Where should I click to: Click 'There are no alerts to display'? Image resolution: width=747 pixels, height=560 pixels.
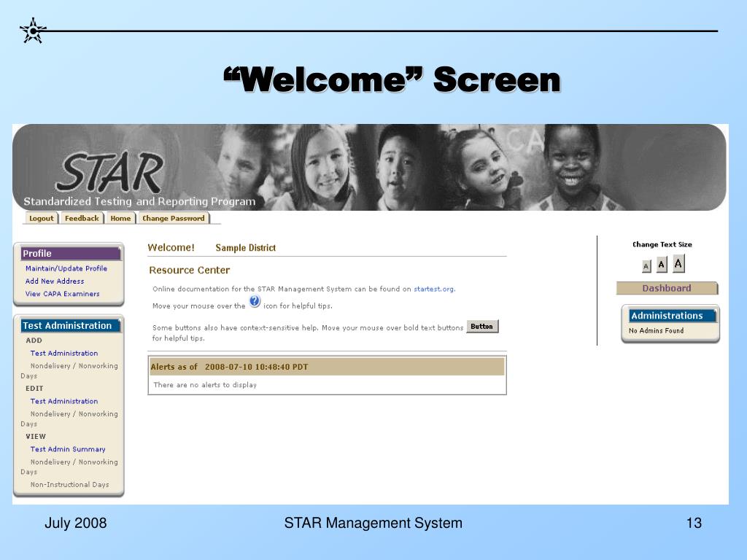click(x=205, y=385)
